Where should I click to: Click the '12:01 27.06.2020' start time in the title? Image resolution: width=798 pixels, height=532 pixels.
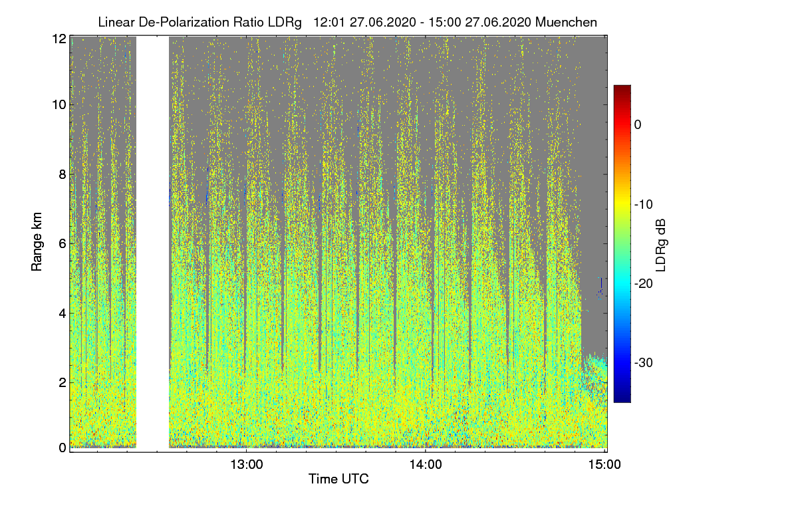pos(364,22)
